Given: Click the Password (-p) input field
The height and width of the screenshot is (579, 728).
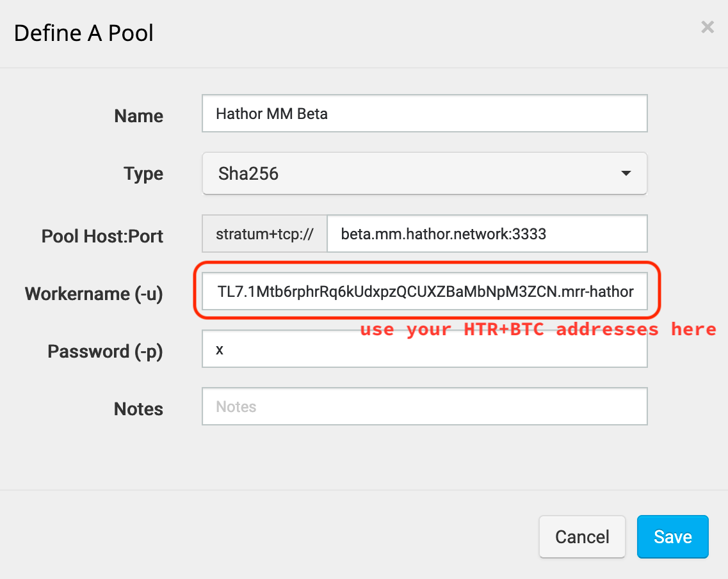Looking at the screenshot, I should (425, 349).
